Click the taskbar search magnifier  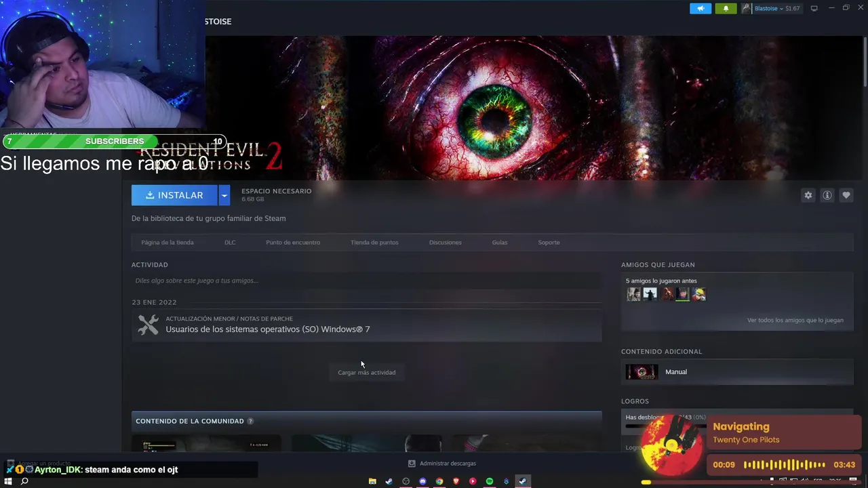coord(24,481)
